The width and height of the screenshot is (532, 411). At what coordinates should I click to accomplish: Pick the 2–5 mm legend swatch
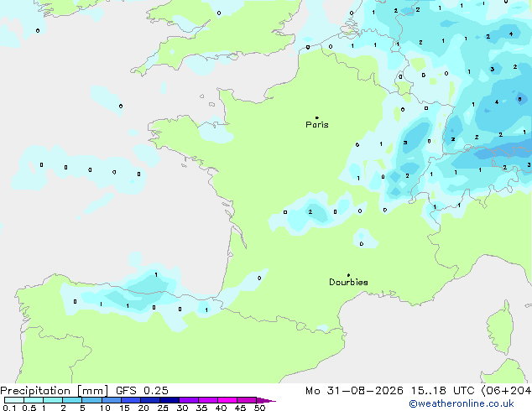pos(72,400)
